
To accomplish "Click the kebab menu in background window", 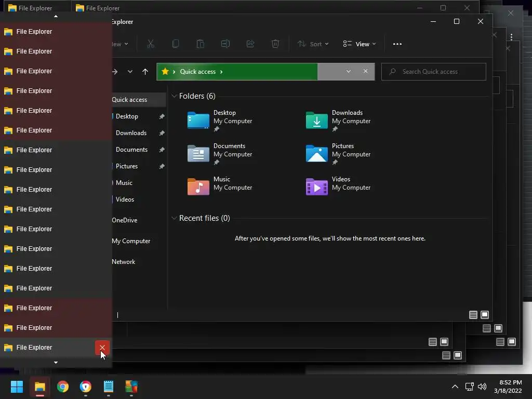I will tap(511, 36).
